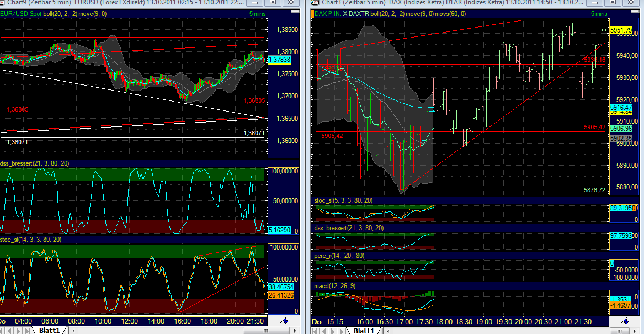Viewport: 644px width, 334px height.
Task: Click dss_bressert value tag 97,7593
Action: pos(621,236)
